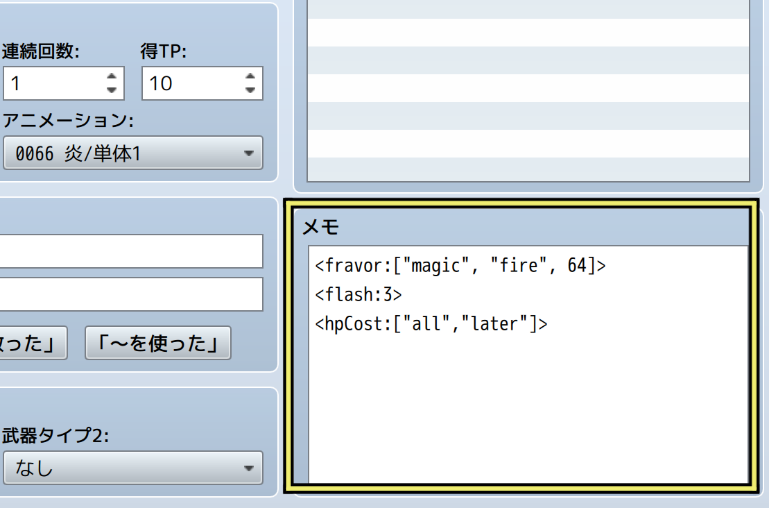
Task: Click the down arrow of 得TP spinner
Action: [250, 91]
